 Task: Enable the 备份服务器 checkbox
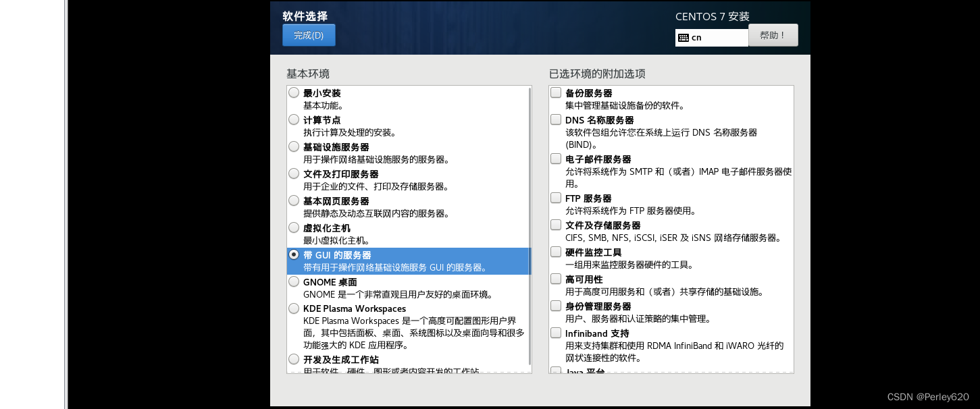(555, 92)
